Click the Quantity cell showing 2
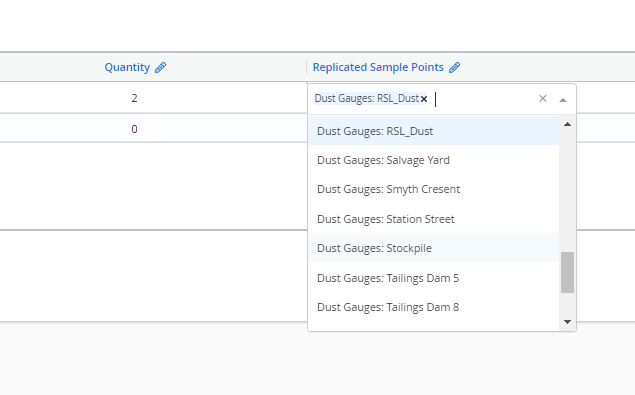Screen dimensions: 635x395 (134, 98)
